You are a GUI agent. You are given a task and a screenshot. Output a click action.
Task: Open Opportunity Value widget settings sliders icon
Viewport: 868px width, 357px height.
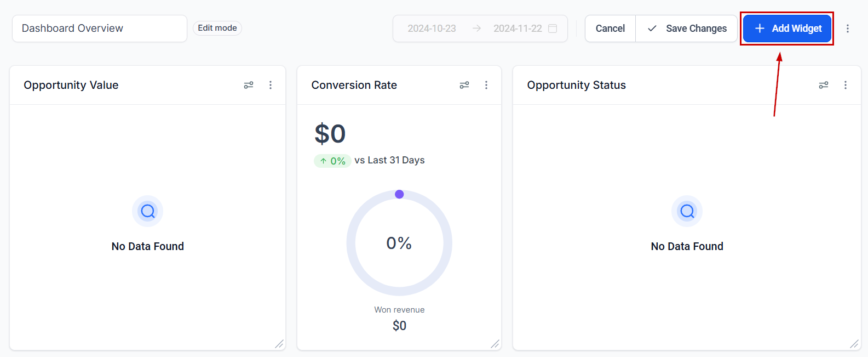click(249, 85)
